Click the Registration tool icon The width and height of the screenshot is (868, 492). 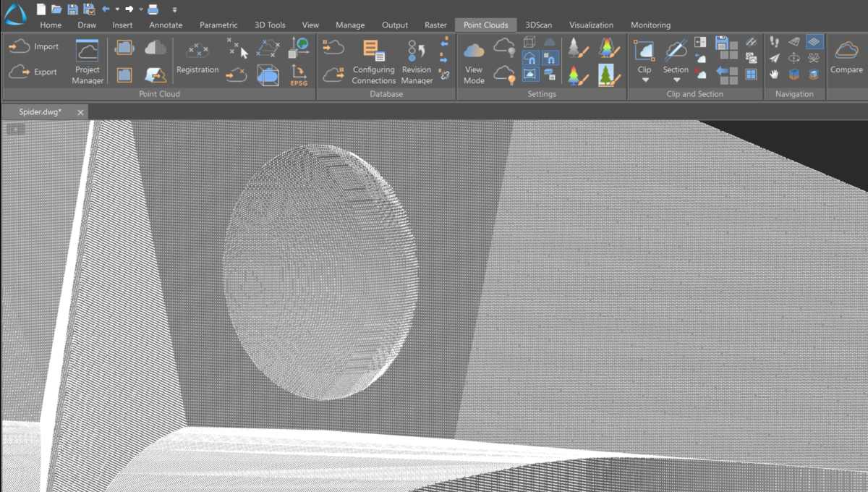[x=197, y=57]
